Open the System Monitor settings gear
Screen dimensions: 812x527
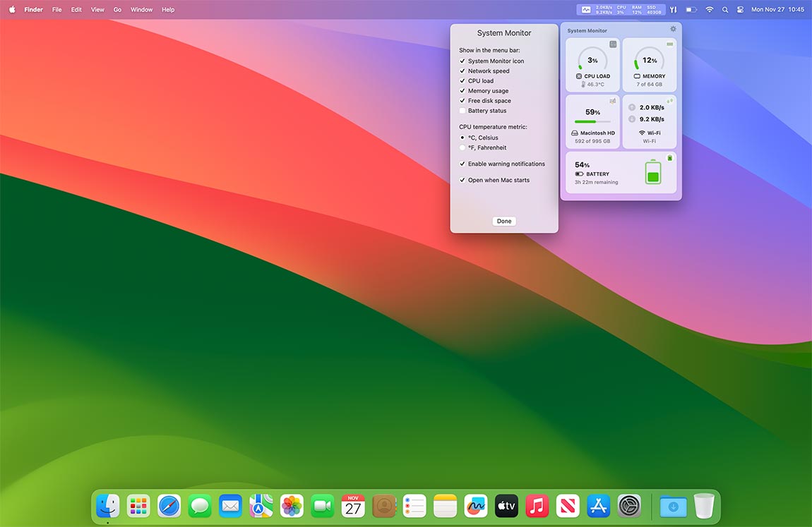click(671, 28)
